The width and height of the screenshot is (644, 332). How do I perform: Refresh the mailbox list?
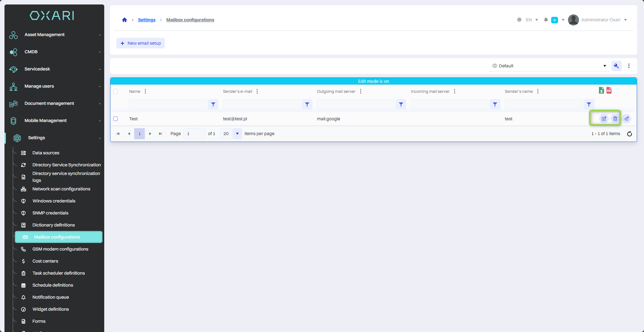point(629,134)
